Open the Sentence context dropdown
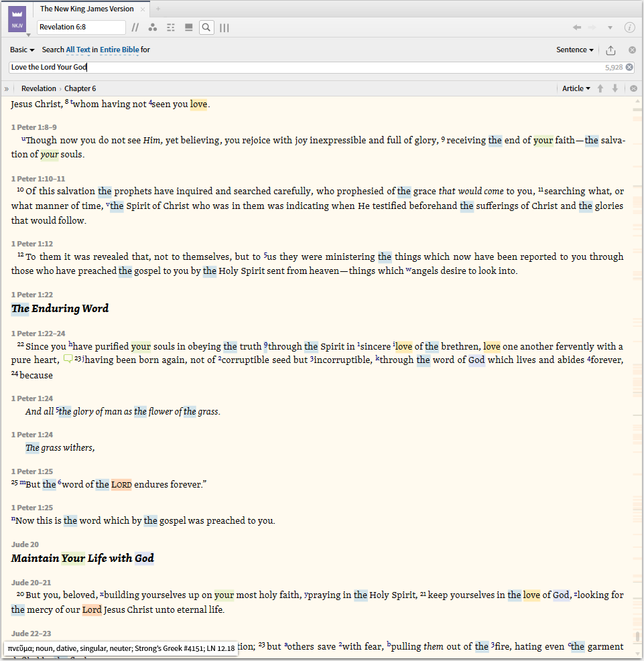The height and width of the screenshot is (661, 644). point(575,50)
